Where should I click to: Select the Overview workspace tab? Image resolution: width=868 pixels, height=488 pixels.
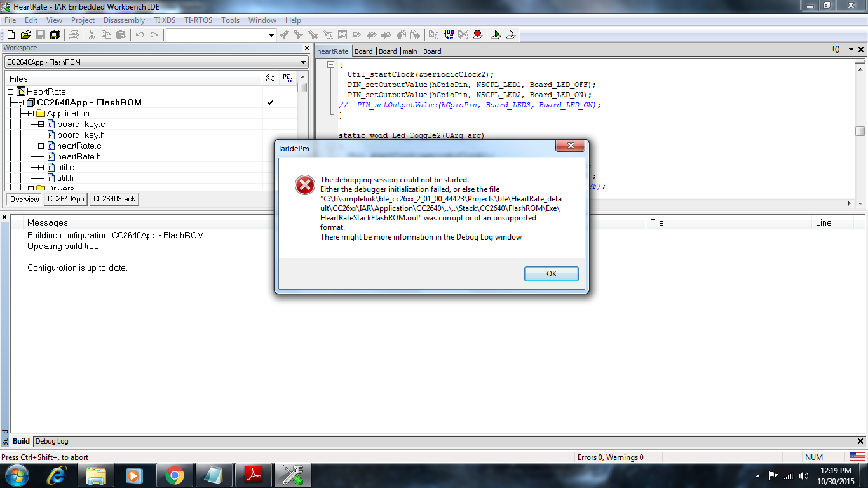coord(25,199)
